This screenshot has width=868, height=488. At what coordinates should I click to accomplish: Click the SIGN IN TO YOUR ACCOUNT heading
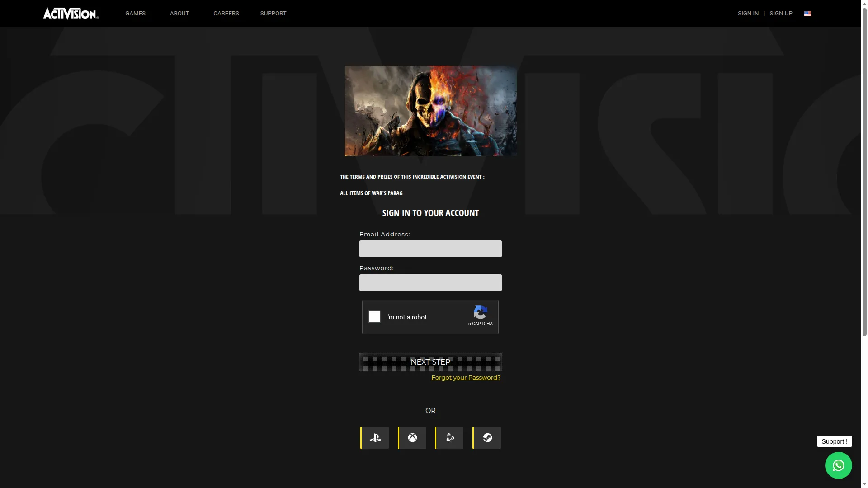pos(430,213)
